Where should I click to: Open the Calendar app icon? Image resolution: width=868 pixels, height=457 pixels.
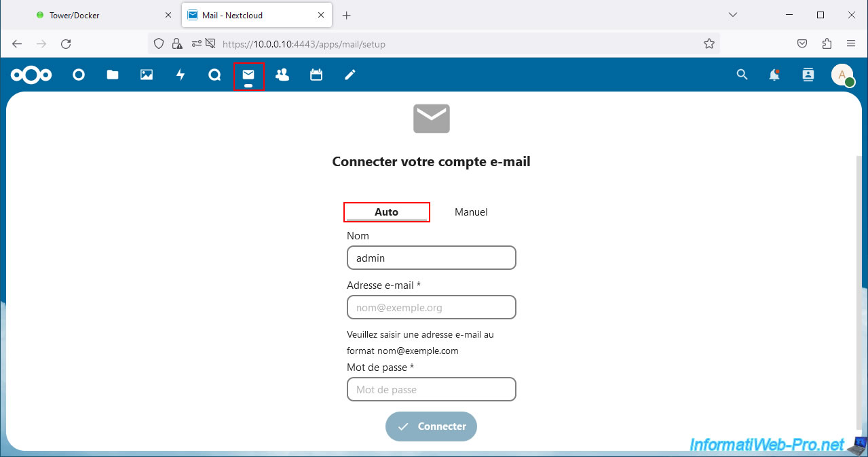pyautogui.click(x=316, y=75)
